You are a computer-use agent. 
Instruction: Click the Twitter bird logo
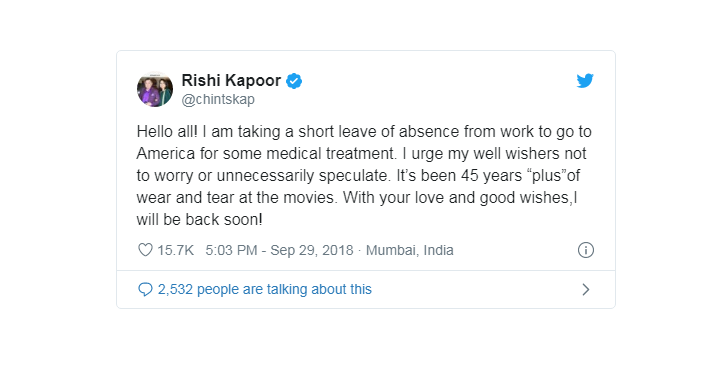pyautogui.click(x=585, y=81)
